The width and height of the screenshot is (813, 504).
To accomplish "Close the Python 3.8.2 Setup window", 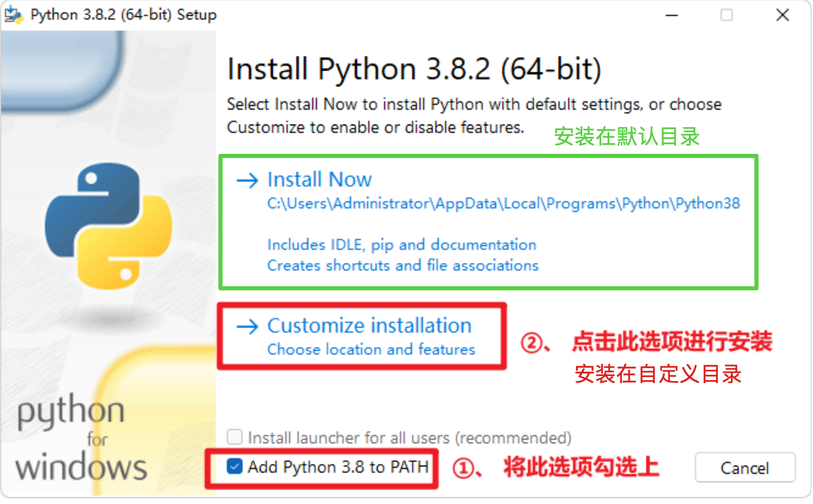I will coord(782,15).
